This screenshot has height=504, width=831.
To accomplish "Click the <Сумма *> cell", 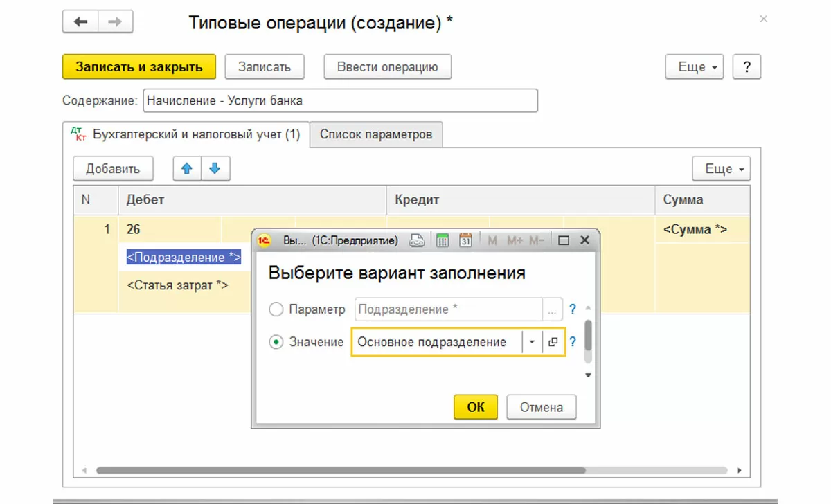I will [x=702, y=230].
